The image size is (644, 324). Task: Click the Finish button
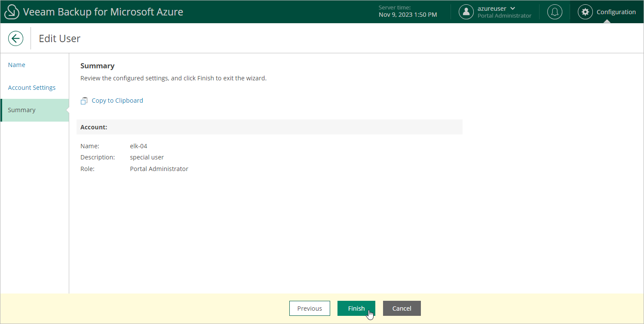356,309
